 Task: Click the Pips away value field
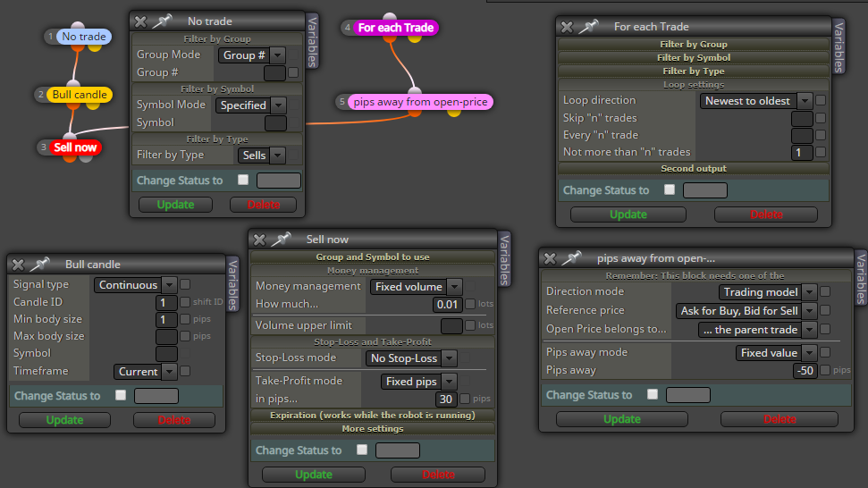click(x=805, y=371)
